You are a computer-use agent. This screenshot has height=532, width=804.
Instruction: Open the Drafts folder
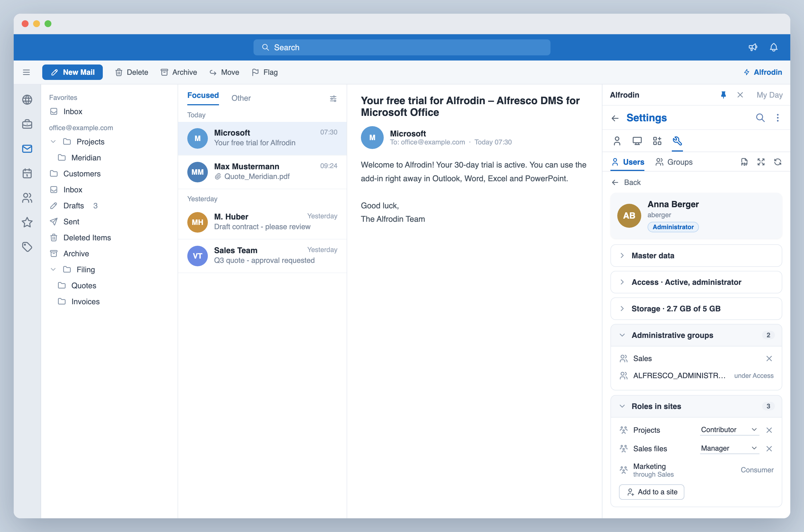[74, 205]
